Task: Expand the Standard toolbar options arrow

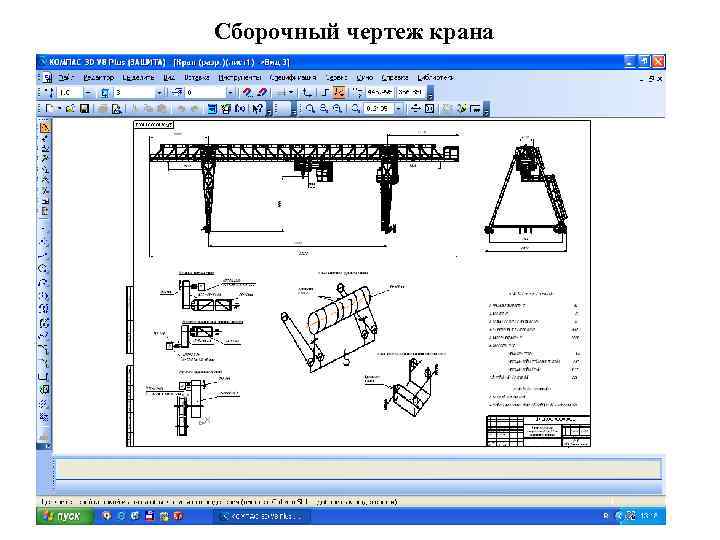Action: (270, 109)
